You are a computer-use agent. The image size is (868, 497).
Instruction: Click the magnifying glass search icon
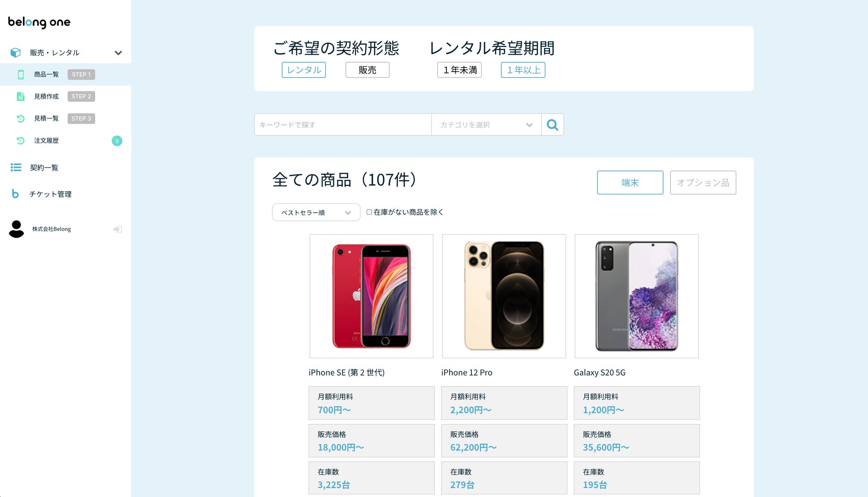click(552, 125)
